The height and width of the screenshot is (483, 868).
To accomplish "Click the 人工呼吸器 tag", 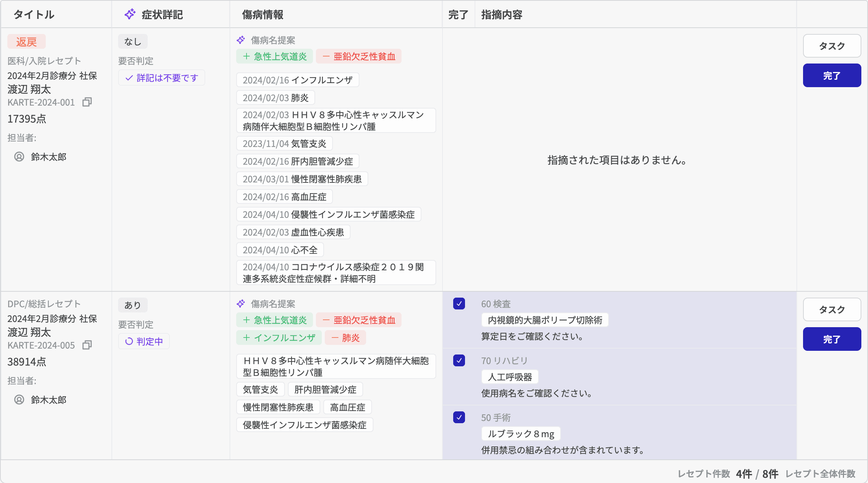I will tap(510, 377).
